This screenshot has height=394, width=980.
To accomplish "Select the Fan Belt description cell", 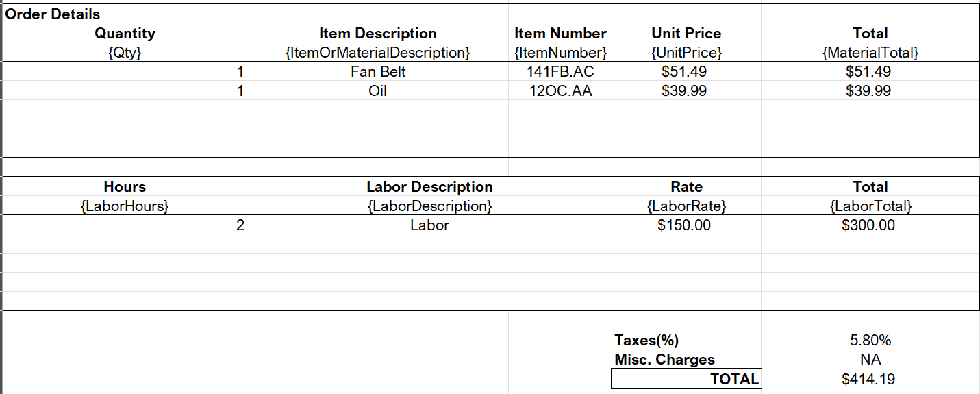I will tap(377, 71).
